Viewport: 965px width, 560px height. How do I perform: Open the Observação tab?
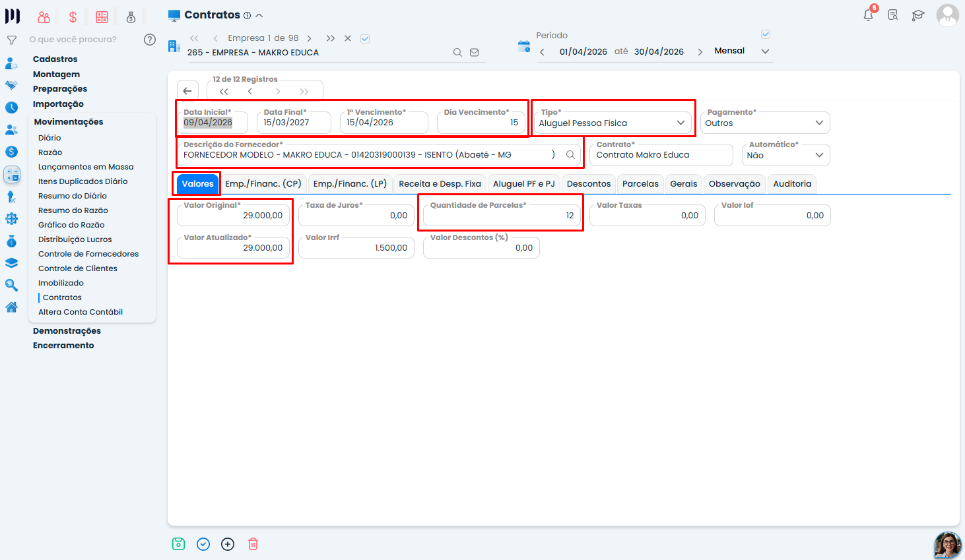pos(735,184)
